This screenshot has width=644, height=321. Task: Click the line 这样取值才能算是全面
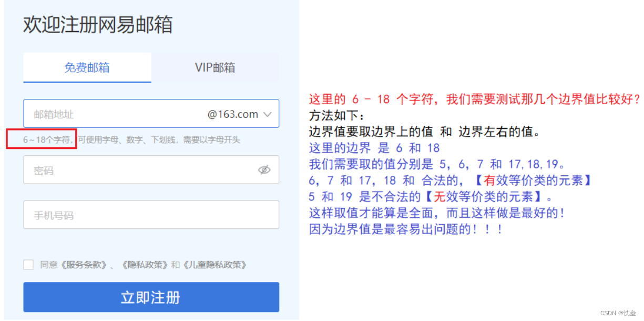(437, 214)
